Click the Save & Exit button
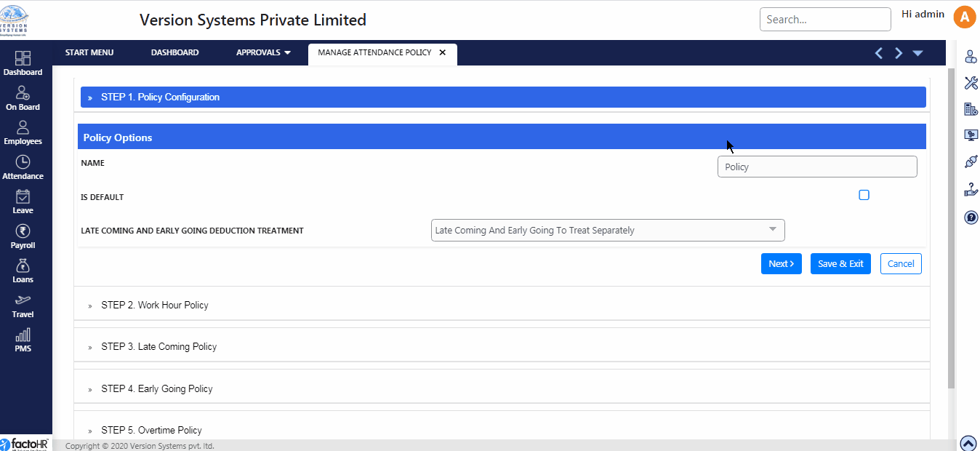Image resolution: width=980 pixels, height=451 pixels. point(840,264)
